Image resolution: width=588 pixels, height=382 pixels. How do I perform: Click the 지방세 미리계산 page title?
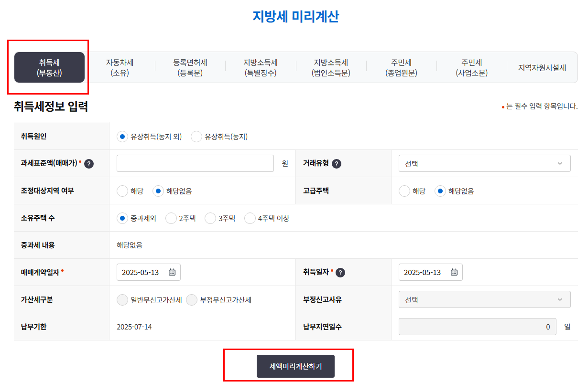pos(296,16)
